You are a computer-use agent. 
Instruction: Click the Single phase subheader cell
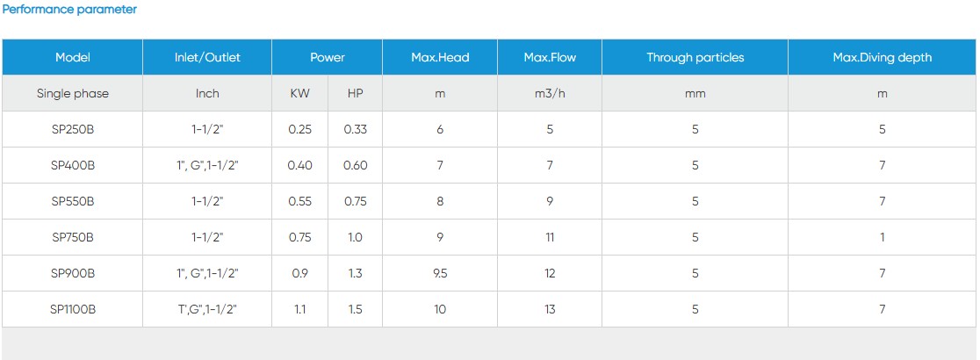pyautogui.click(x=73, y=93)
